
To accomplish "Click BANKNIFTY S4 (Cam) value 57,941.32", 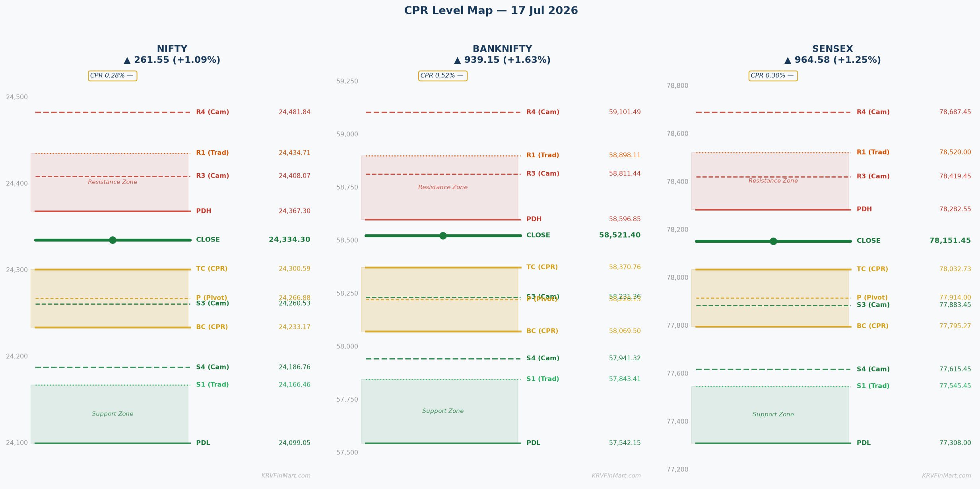I will [x=625, y=358].
